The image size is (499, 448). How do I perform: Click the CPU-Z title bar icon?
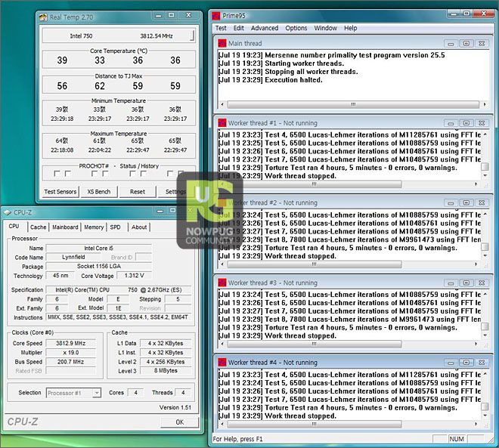pyautogui.click(x=8, y=212)
